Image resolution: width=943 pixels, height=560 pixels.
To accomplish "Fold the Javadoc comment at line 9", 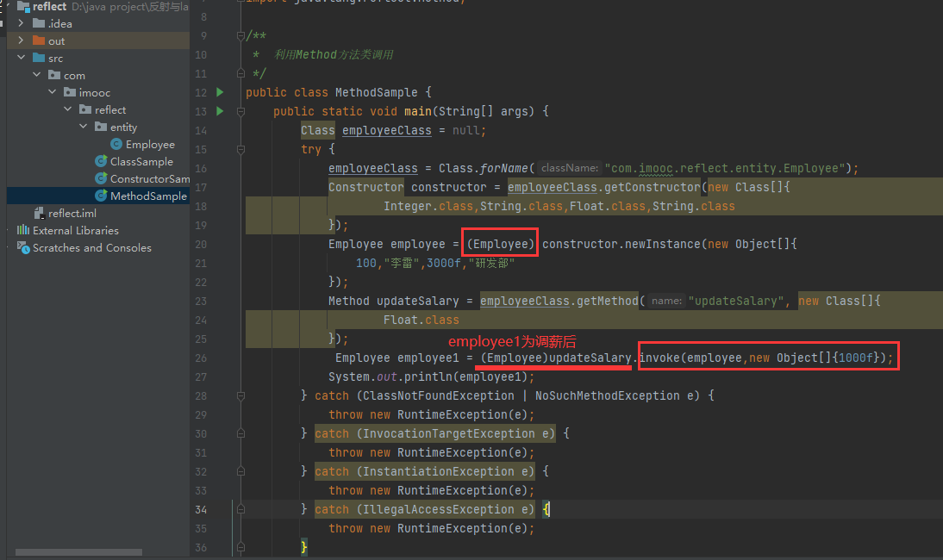I will [240, 35].
